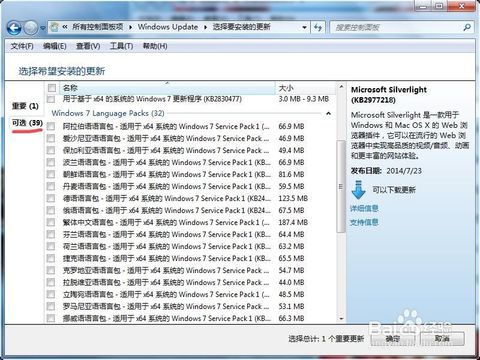Click the control panel icon in address bar
Image resolution: width=480 pixels, height=360 pixels.
(x=54, y=27)
